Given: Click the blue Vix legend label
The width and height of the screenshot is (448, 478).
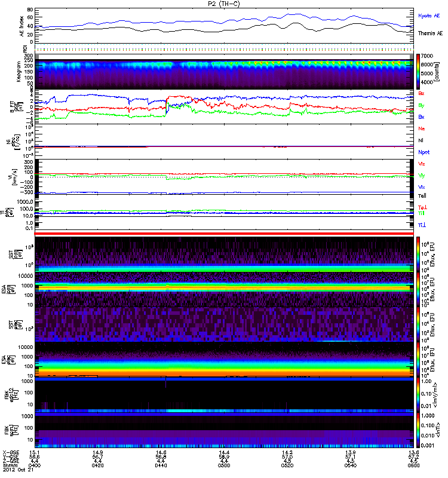Looking at the screenshot, I should 422,187.
